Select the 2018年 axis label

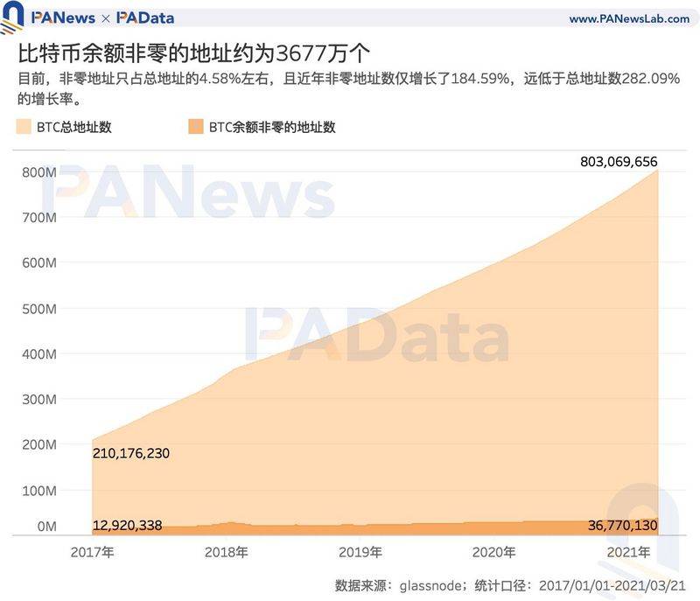click(226, 549)
